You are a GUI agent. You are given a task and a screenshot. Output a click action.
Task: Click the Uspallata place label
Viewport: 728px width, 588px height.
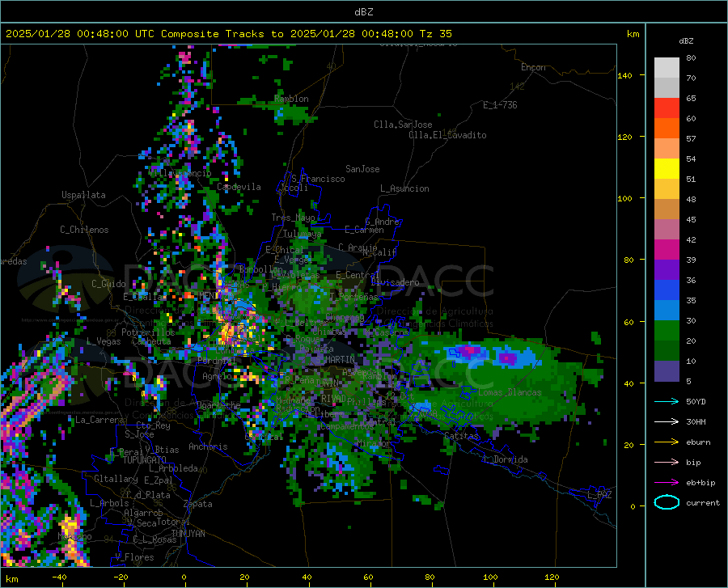(83, 195)
